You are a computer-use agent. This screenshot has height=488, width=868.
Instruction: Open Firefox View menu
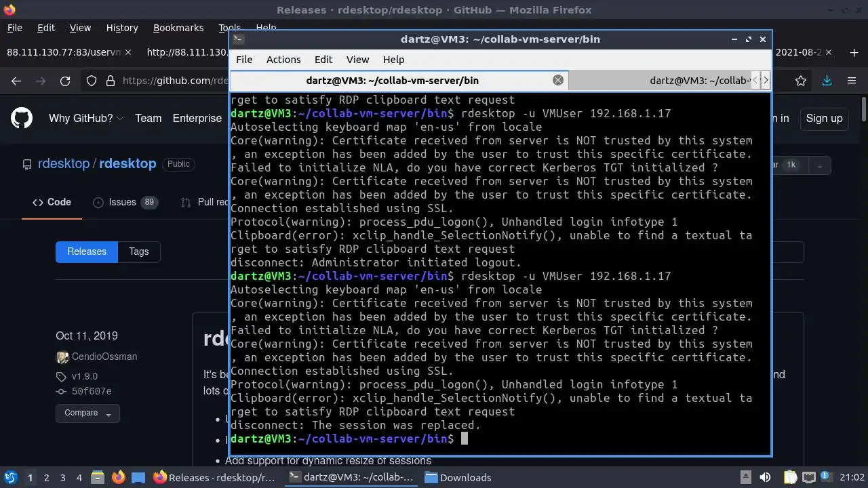80,28
